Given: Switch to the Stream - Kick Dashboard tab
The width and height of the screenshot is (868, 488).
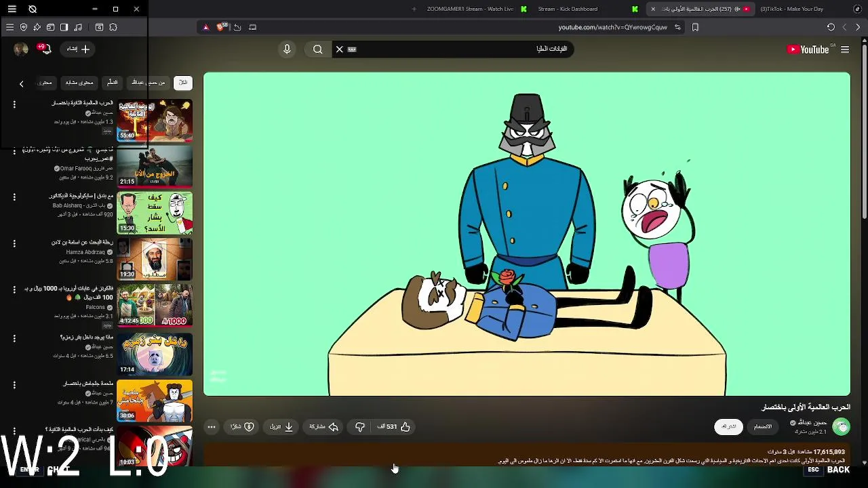Looking at the screenshot, I should click(x=568, y=9).
